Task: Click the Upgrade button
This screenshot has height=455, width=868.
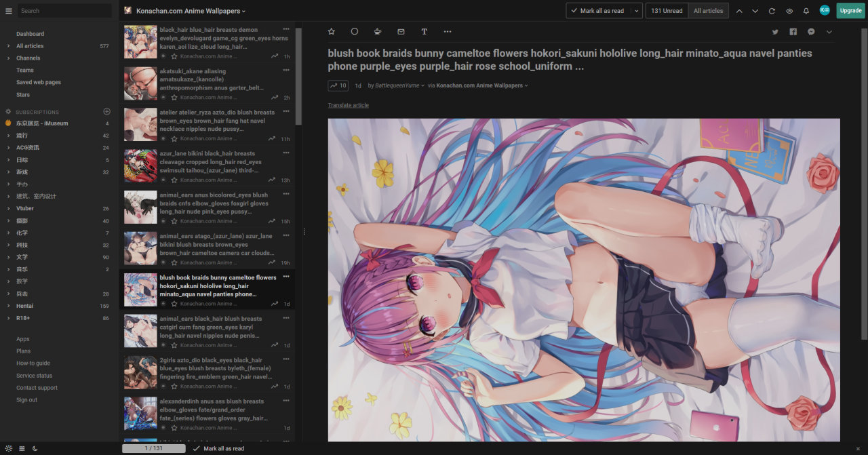Action: [850, 11]
